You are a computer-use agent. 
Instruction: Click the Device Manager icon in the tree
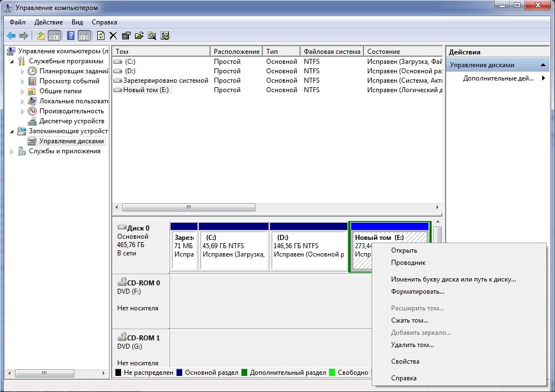point(32,122)
